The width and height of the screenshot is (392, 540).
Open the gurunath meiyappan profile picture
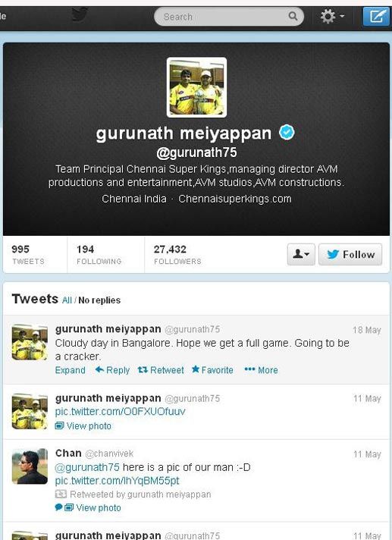[196, 87]
